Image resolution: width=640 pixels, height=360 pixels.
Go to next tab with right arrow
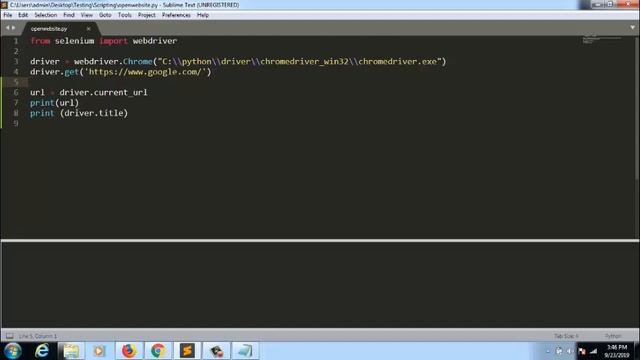(x=13, y=28)
